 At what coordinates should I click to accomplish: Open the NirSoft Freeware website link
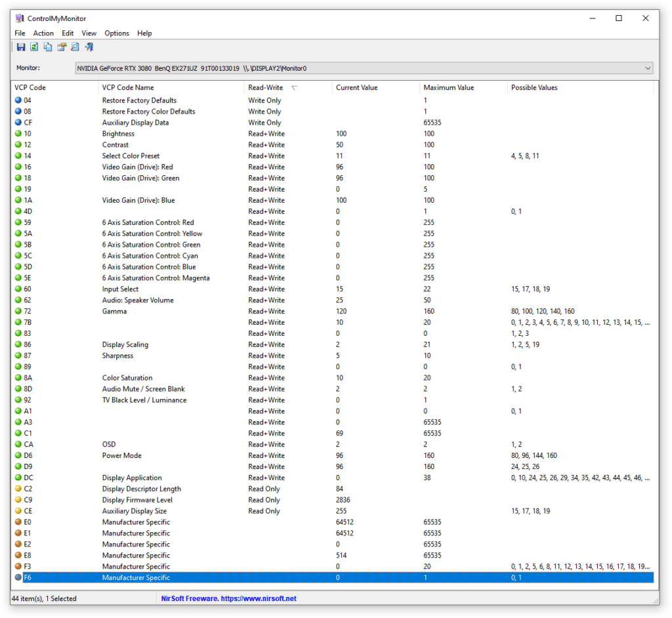point(228,598)
